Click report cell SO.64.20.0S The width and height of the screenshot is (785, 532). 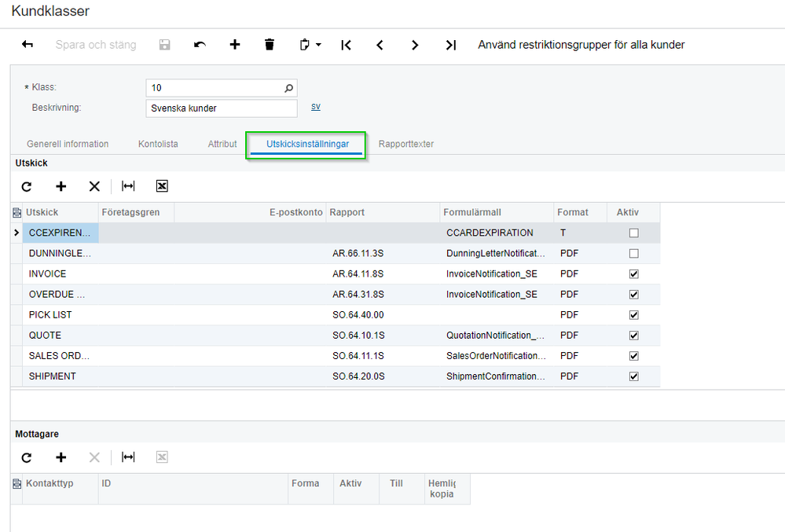pos(383,376)
